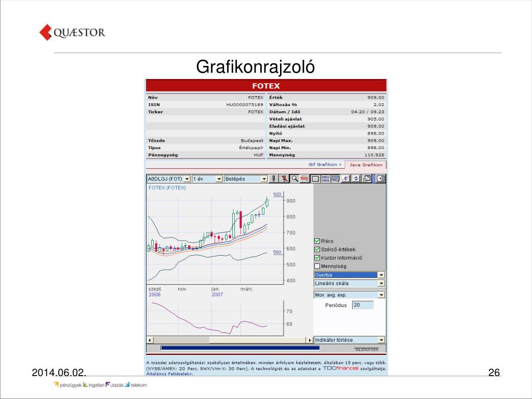Uncheck the Kurzor információ checkbox
532x399 pixels.
tap(317, 258)
